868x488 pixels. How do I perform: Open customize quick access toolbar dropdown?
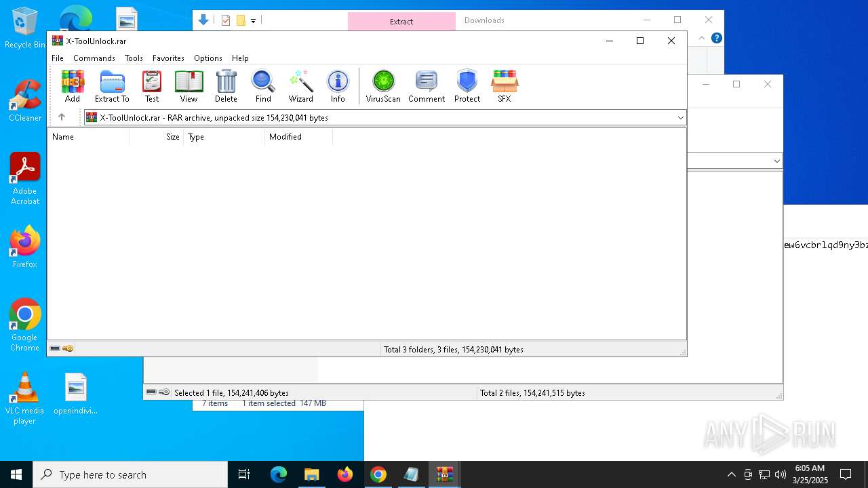253,21
